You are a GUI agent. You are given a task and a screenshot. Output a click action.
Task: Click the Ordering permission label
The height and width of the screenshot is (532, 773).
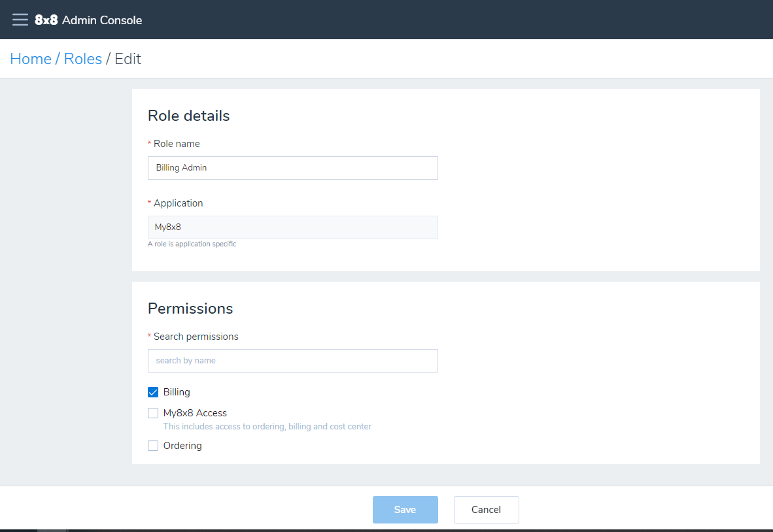pos(182,445)
